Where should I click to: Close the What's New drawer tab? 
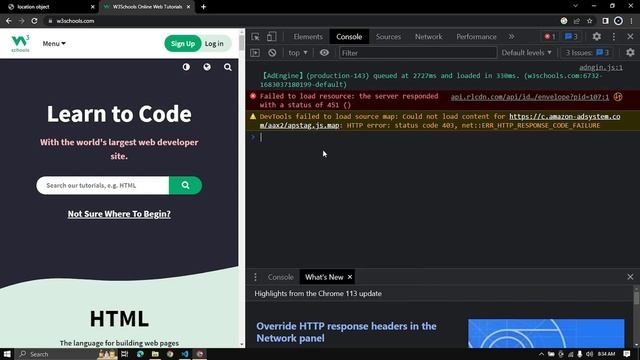point(350,277)
